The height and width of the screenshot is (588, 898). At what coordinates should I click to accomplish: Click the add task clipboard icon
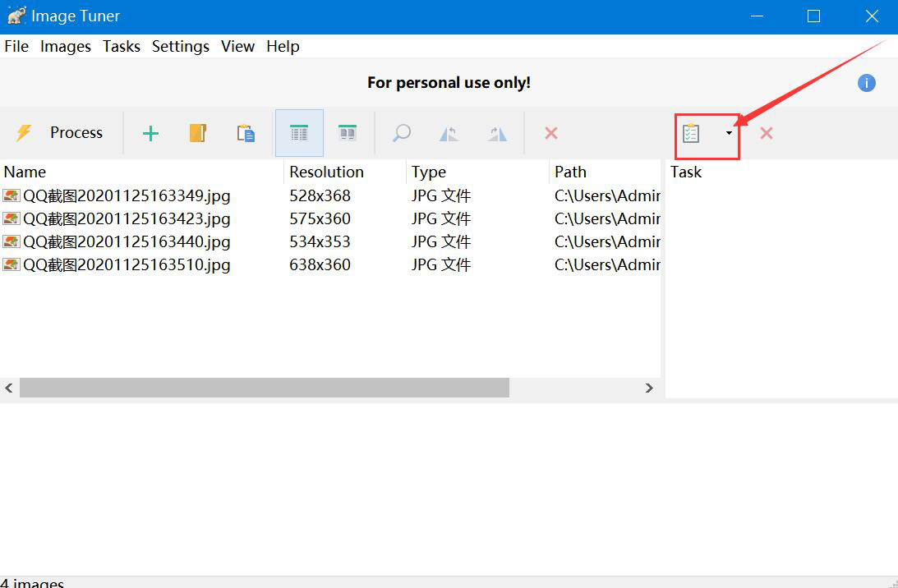click(x=691, y=133)
